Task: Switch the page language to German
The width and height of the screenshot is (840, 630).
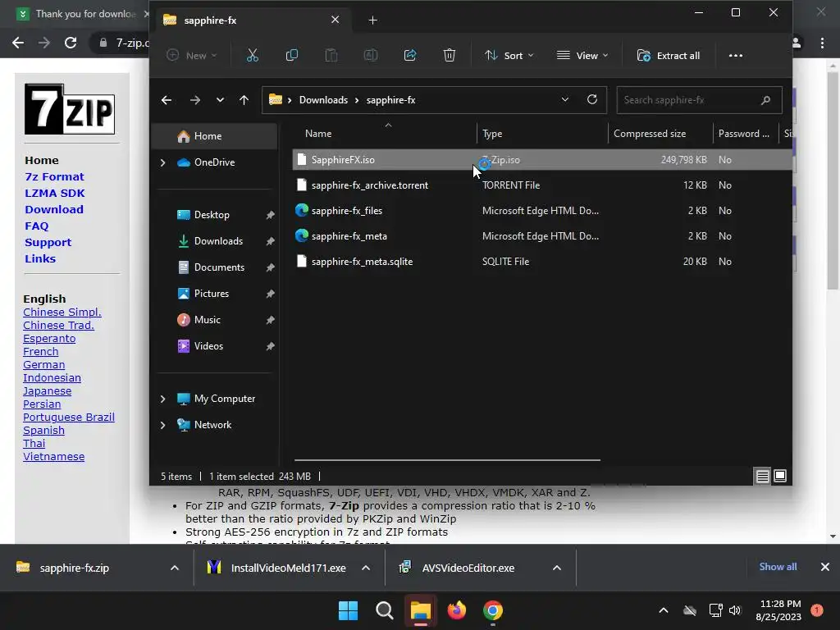Action: 44,365
